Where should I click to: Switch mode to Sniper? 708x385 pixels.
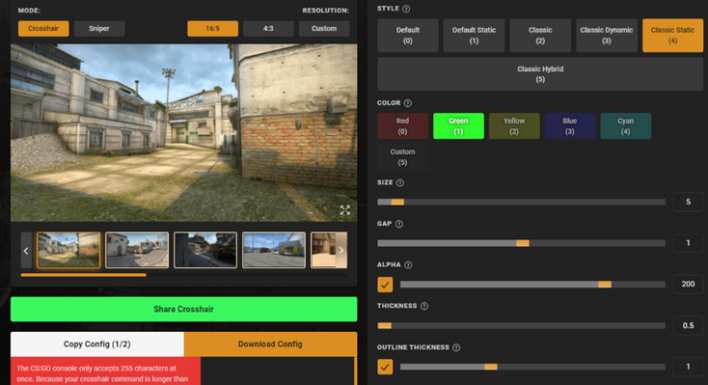pos(99,28)
